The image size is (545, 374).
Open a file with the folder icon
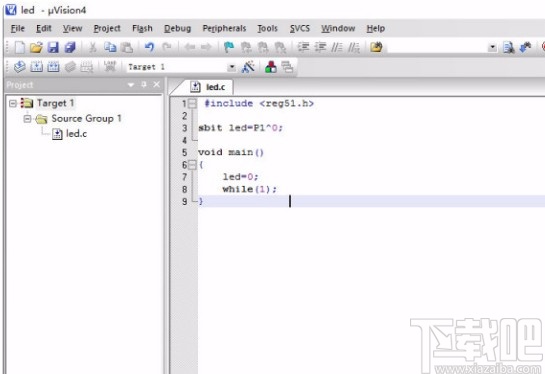pos(36,47)
